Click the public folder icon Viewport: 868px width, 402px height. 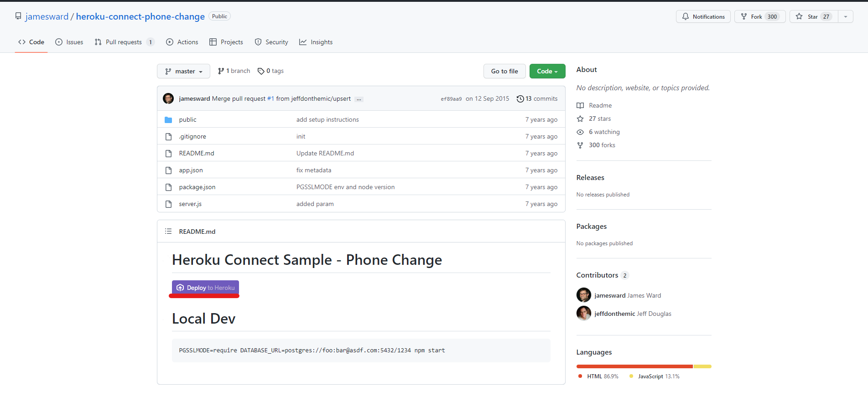(x=168, y=120)
